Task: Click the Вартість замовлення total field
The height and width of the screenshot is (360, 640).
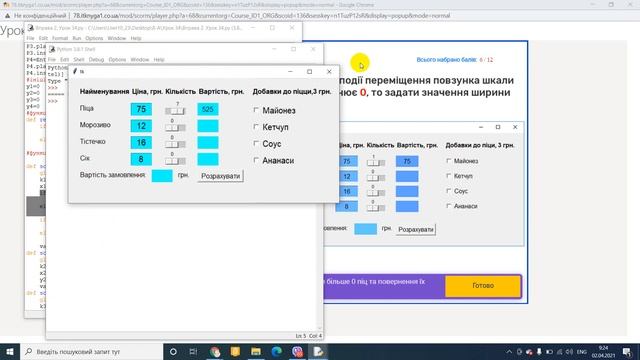Action: (162, 176)
